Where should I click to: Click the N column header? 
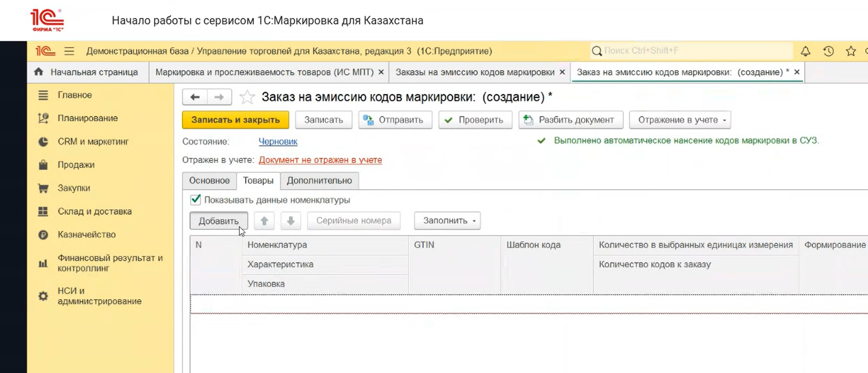[216, 265]
